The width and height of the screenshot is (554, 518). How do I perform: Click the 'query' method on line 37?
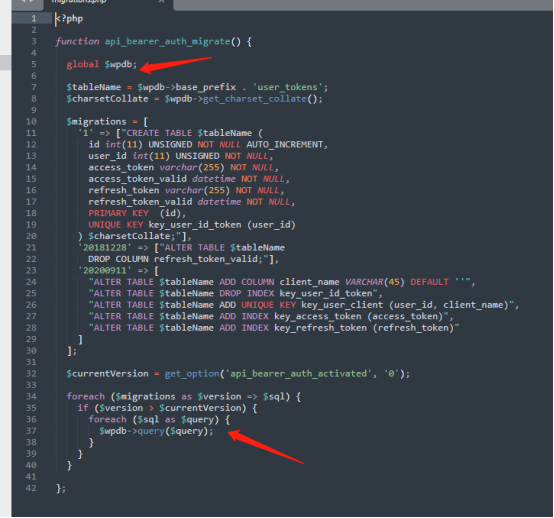151,431
